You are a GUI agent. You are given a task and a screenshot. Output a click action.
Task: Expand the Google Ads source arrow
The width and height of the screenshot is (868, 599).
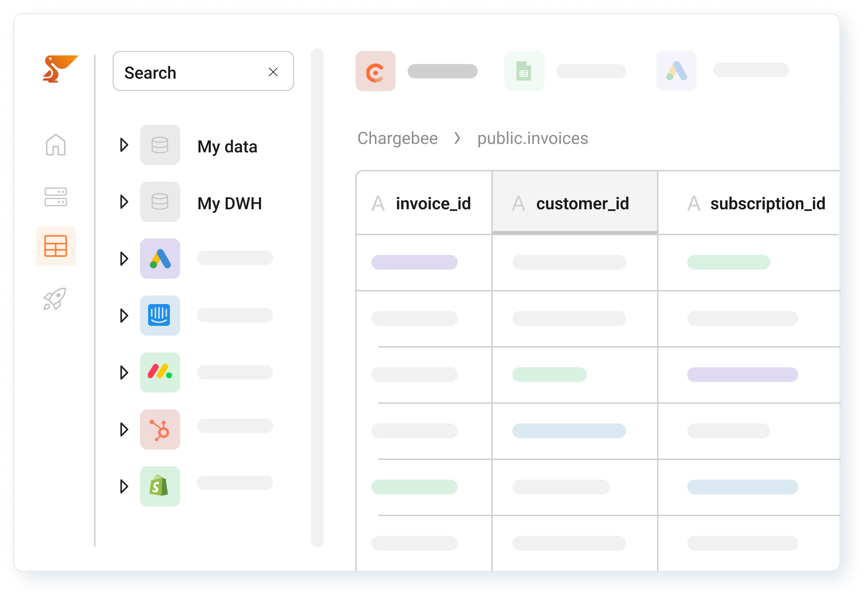coord(124,258)
